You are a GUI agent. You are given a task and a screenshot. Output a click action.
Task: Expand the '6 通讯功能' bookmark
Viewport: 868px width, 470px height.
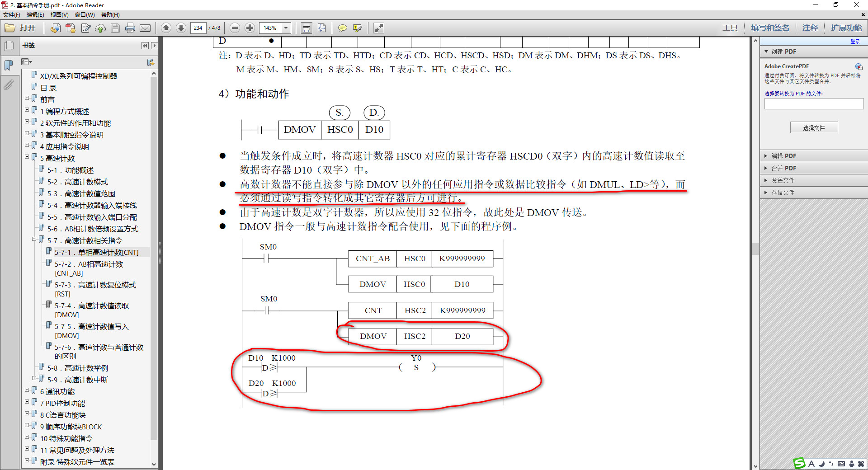click(x=27, y=390)
